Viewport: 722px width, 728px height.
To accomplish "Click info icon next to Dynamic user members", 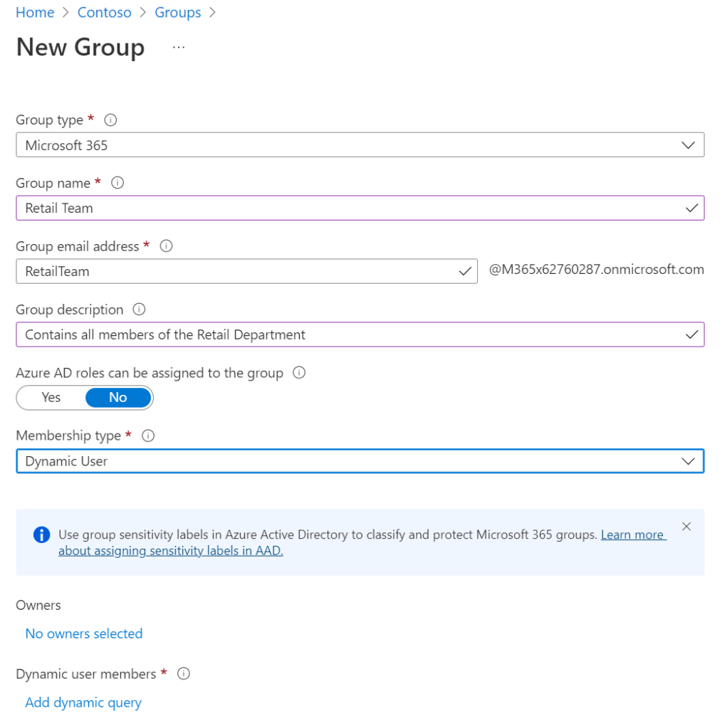I will tap(184, 674).
